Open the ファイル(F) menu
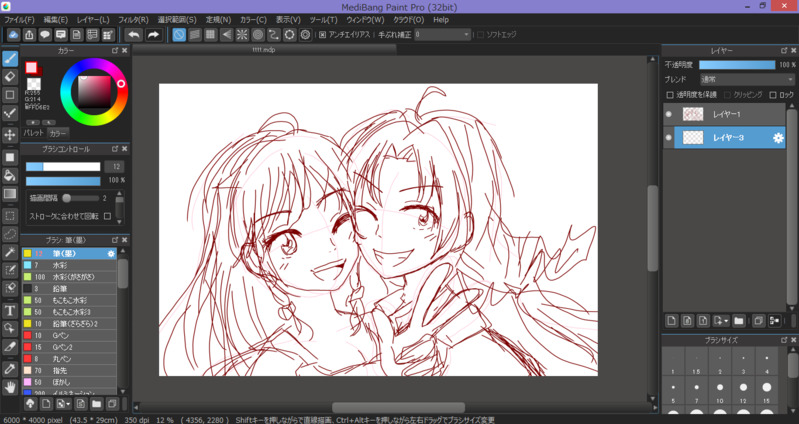This screenshot has width=799, height=424. [19, 20]
